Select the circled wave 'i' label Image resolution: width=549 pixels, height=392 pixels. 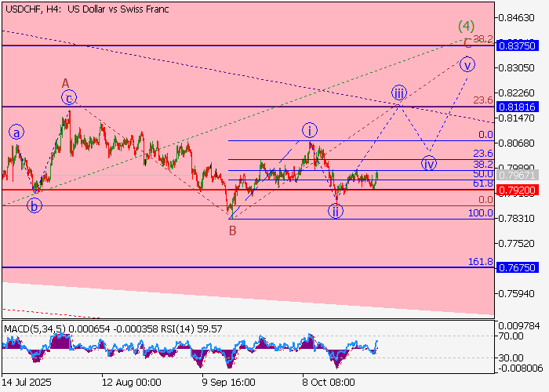click(310, 130)
